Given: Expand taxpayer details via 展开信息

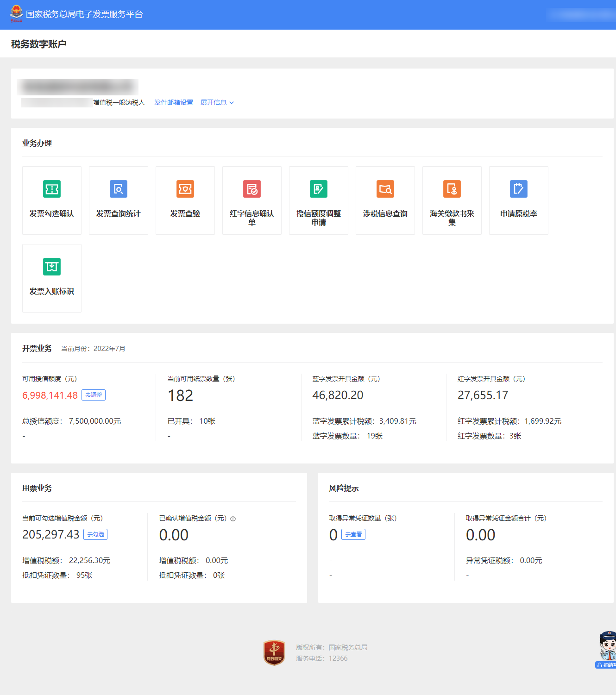Looking at the screenshot, I should pyautogui.click(x=217, y=102).
